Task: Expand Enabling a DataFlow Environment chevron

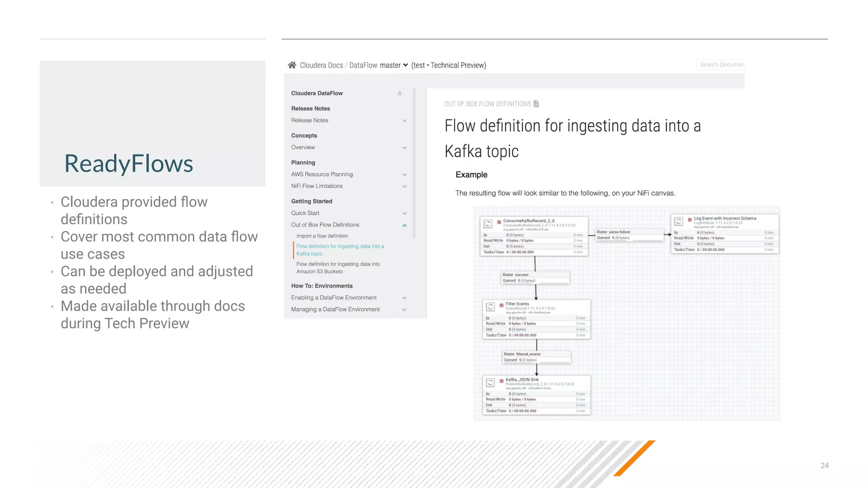Action: pos(404,298)
